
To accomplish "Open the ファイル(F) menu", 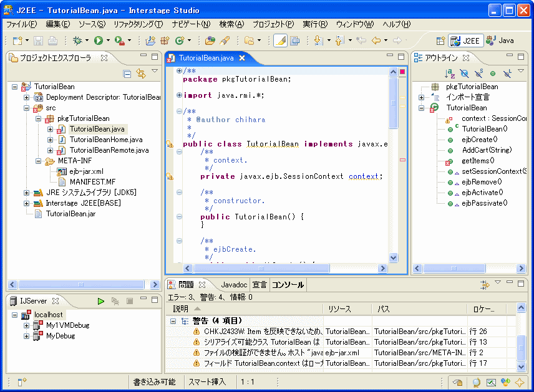I will tap(22, 24).
